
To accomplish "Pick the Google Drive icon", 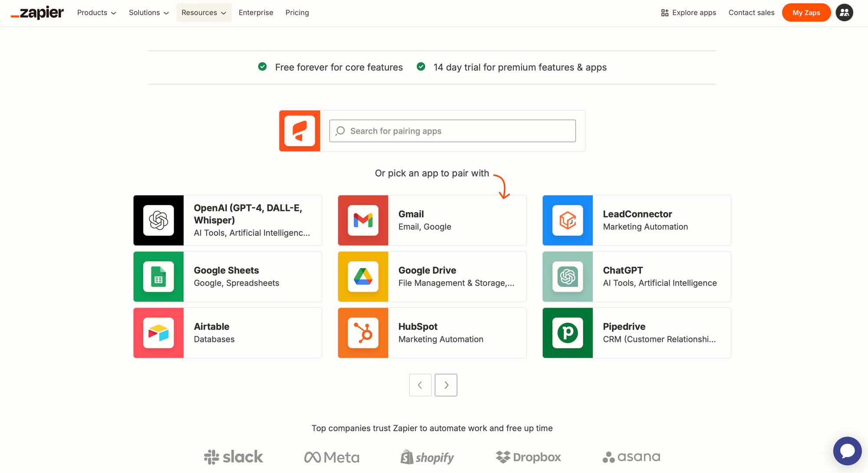I will click(363, 277).
